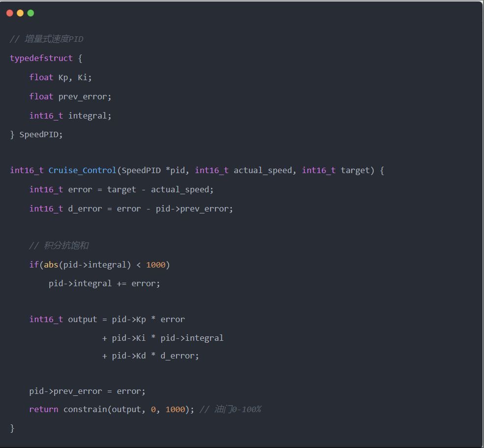Click the 'typedefstruct' keyword
The image size is (484, 448).
[x=41, y=59]
